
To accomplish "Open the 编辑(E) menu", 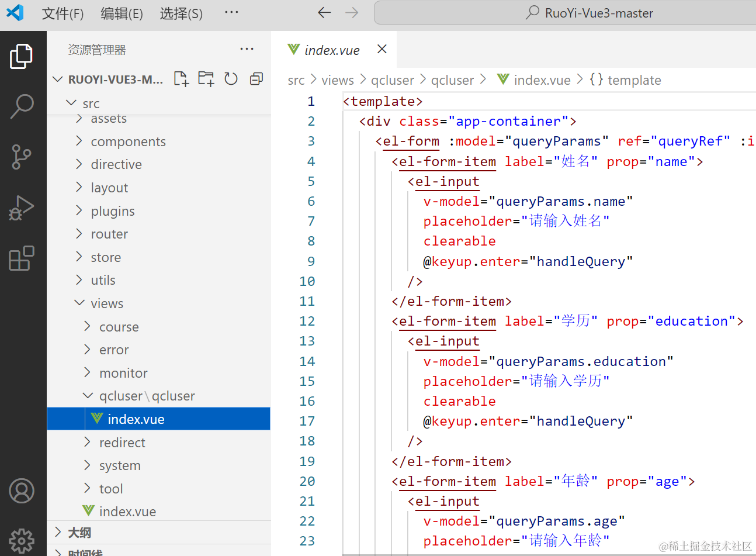I will tap(122, 13).
